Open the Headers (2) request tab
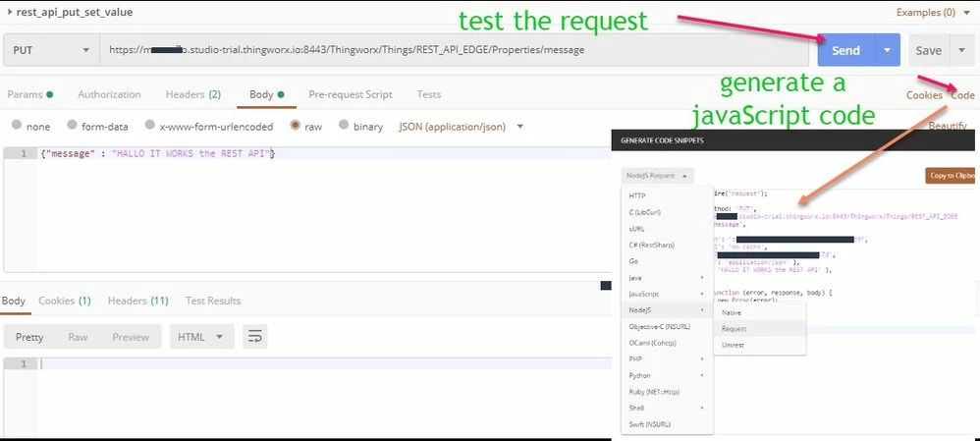 pos(193,94)
